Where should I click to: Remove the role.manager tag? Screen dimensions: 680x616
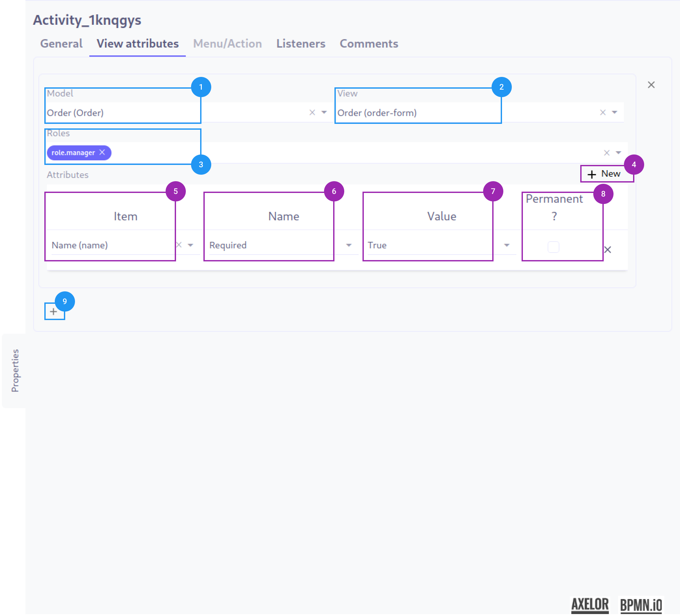[x=102, y=153]
